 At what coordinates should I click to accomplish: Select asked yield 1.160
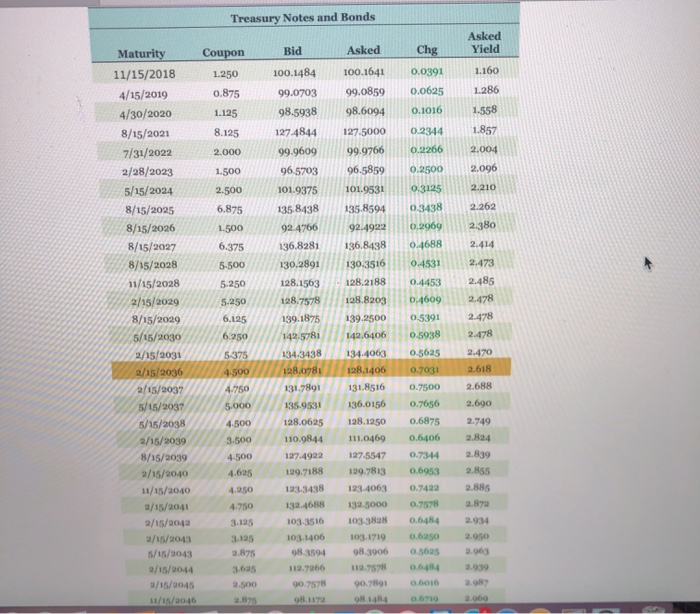(x=487, y=71)
